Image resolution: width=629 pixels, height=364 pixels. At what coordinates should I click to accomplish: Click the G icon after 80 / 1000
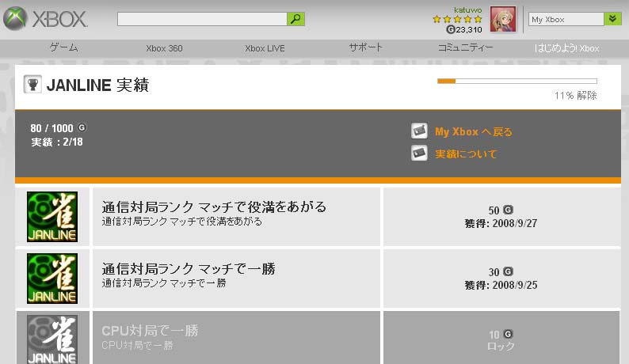(82, 127)
